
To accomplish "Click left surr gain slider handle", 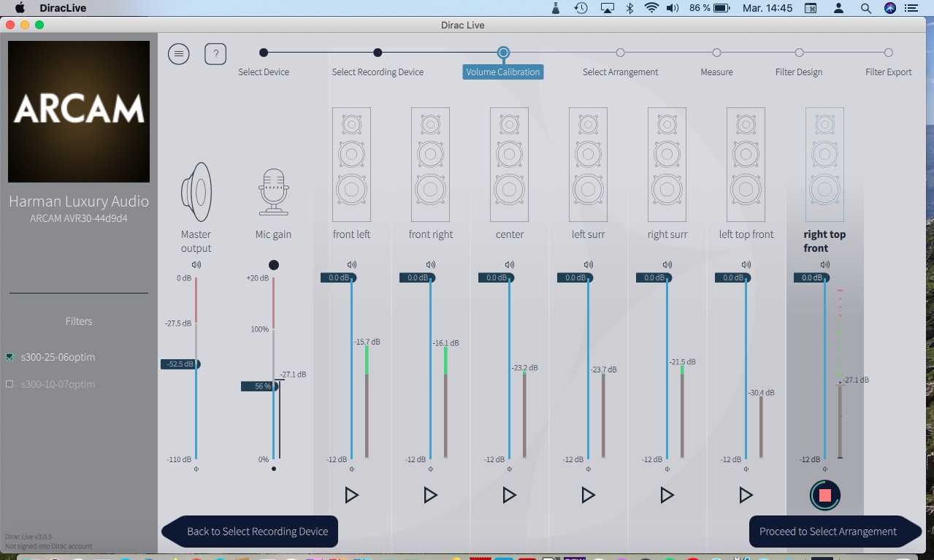I will click(575, 277).
